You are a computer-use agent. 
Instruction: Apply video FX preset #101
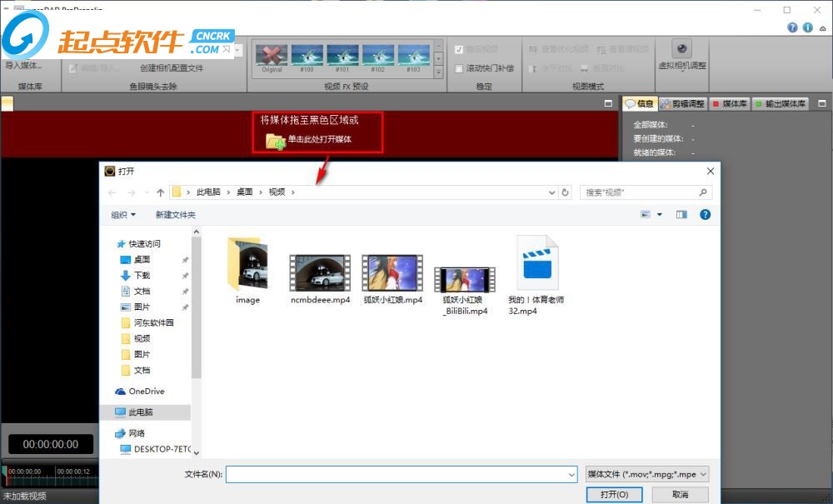(342, 58)
